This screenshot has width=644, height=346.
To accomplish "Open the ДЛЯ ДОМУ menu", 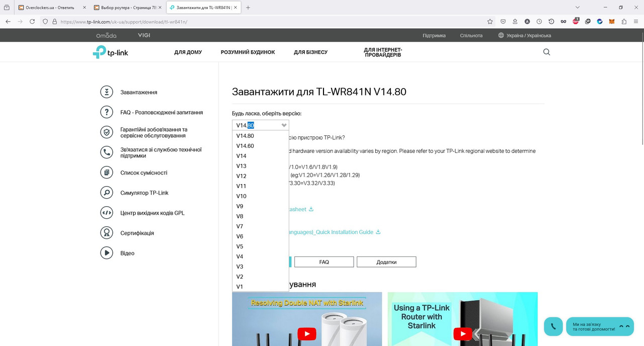I will (x=188, y=52).
